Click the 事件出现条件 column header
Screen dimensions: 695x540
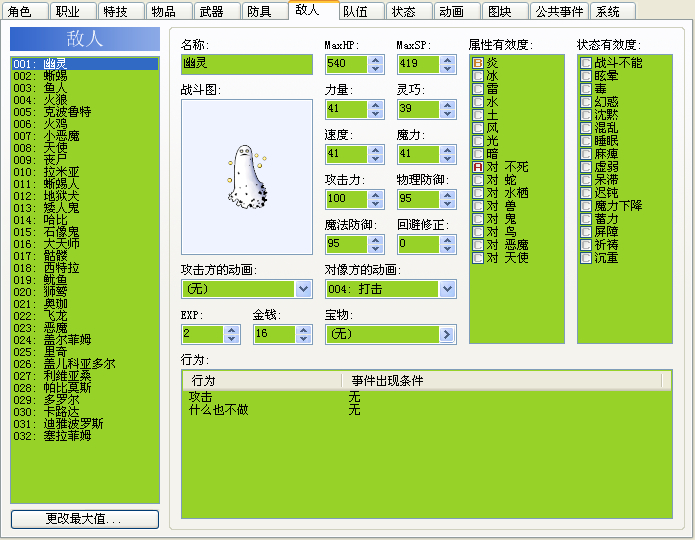tap(502, 380)
